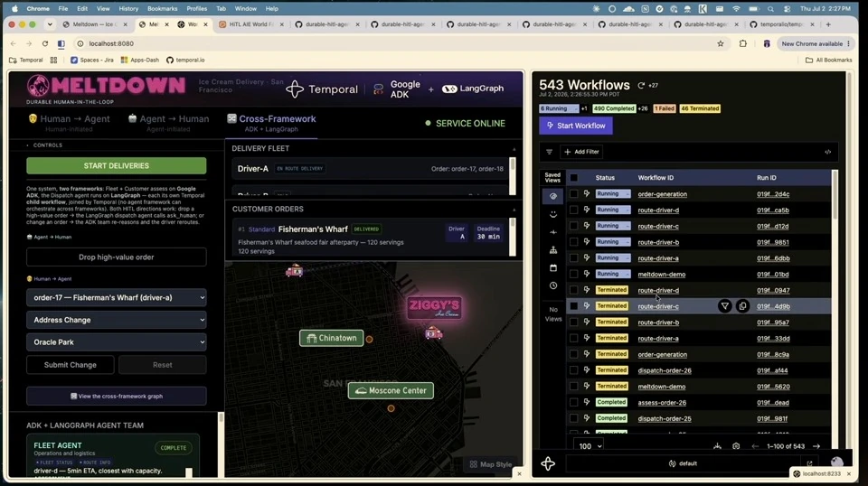This screenshot has width=868, height=486.
Task: Click the user avatar in Temporal UI
Action: tap(837, 463)
